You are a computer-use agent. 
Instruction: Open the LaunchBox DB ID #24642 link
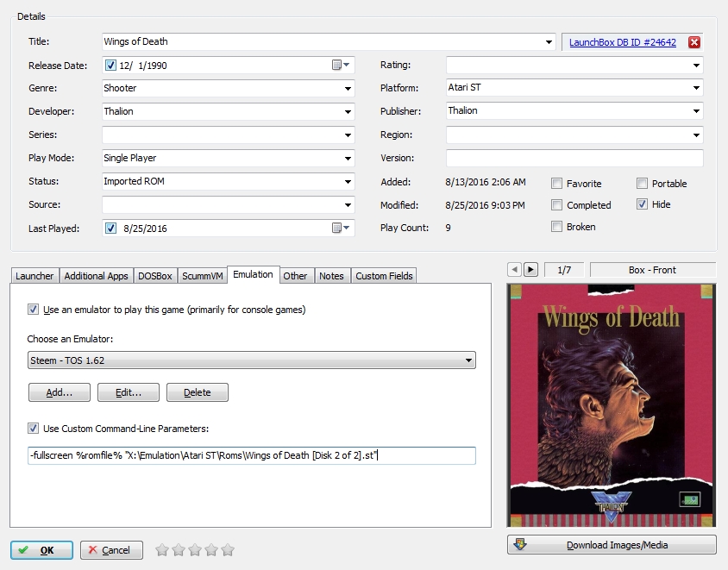click(623, 42)
